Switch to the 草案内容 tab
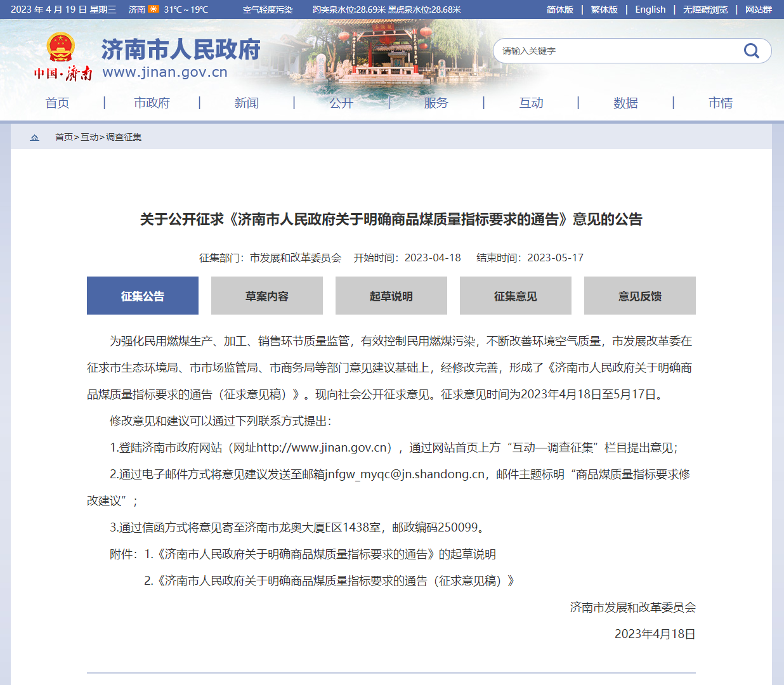The height and width of the screenshot is (685, 784). (x=266, y=295)
